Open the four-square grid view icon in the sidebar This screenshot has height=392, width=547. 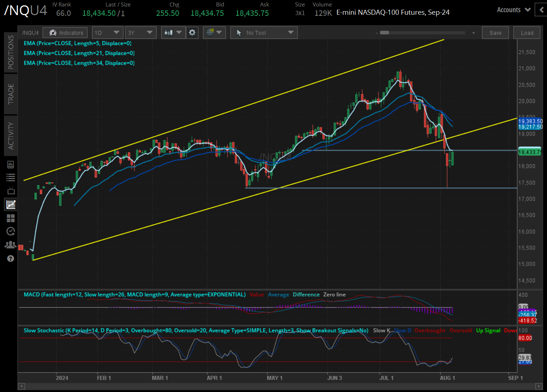point(11,218)
